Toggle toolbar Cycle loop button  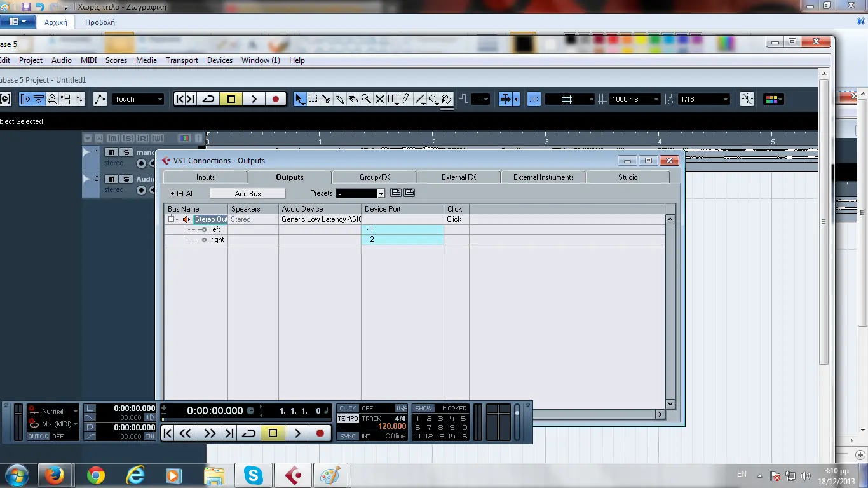click(208, 99)
